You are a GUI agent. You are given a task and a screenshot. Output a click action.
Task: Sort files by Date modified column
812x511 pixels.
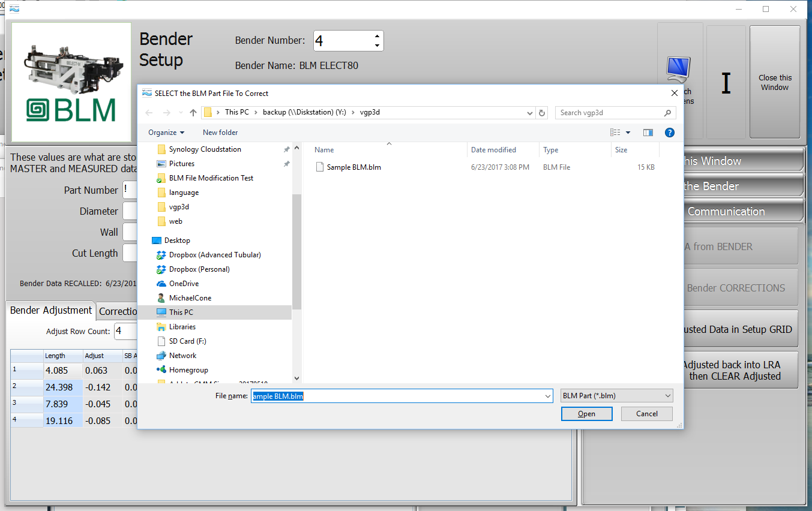(x=493, y=150)
